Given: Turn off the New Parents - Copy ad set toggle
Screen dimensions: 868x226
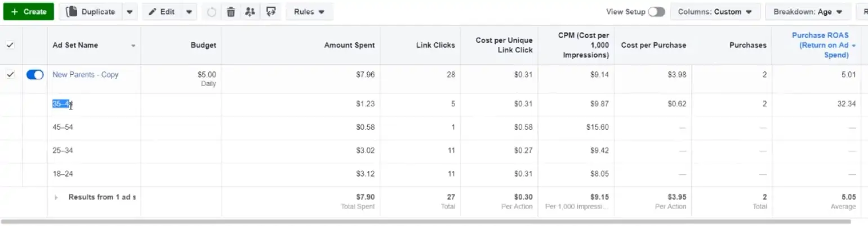Looking at the screenshot, I should pos(35,75).
